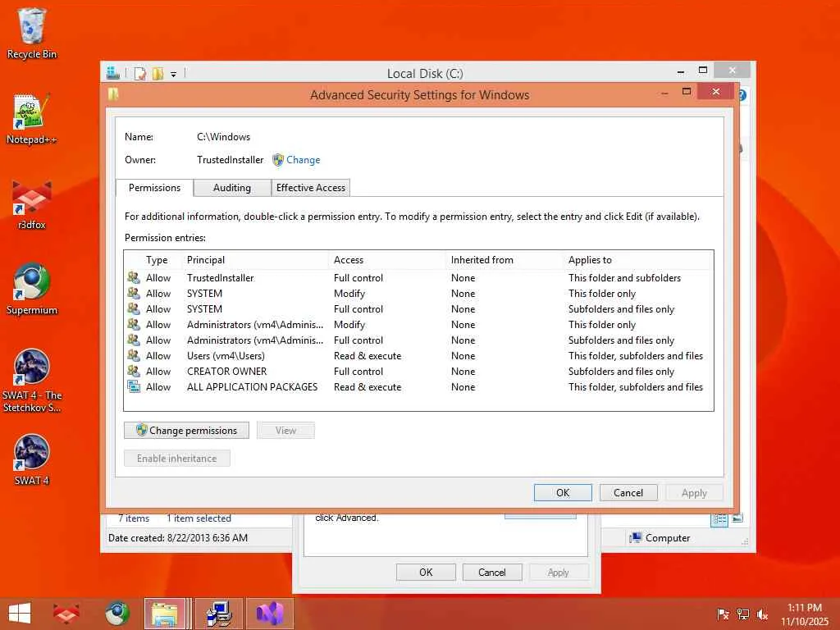Switch to File Explorer in taskbar
The height and width of the screenshot is (630, 840).
coord(165,614)
